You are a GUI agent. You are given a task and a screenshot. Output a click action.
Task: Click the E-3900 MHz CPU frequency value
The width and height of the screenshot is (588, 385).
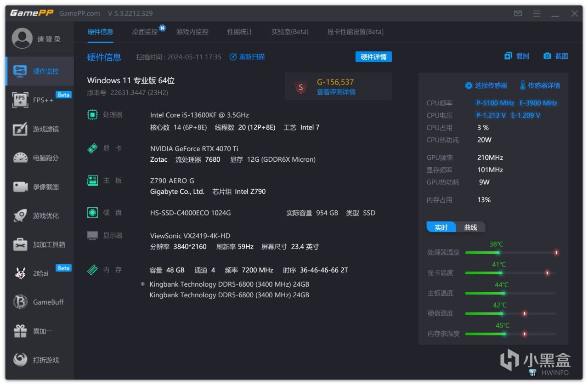[x=538, y=103]
